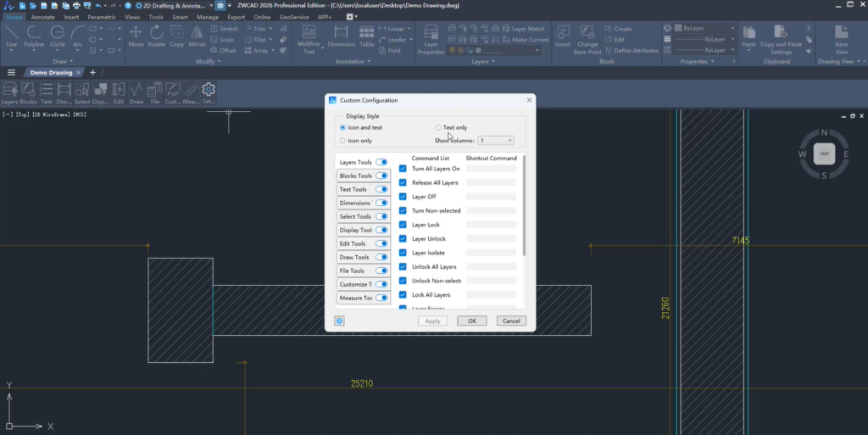Toggle the Blocks Tools switch

pos(381,176)
